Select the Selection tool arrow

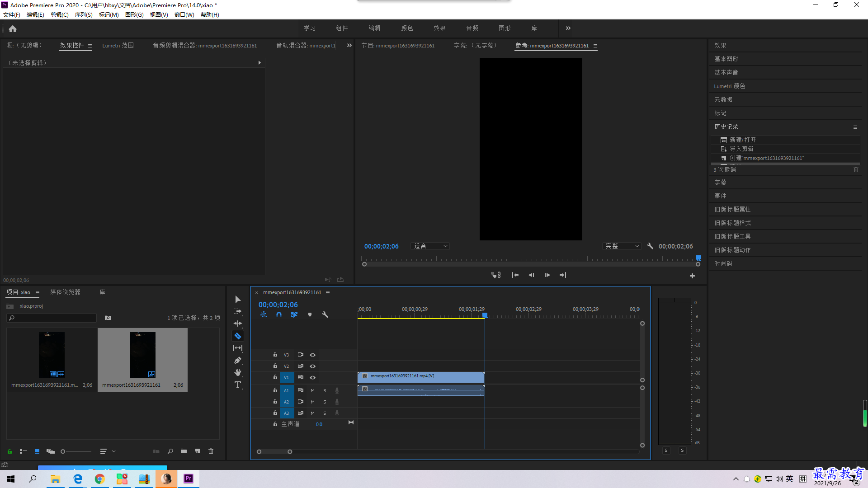[x=238, y=300]
